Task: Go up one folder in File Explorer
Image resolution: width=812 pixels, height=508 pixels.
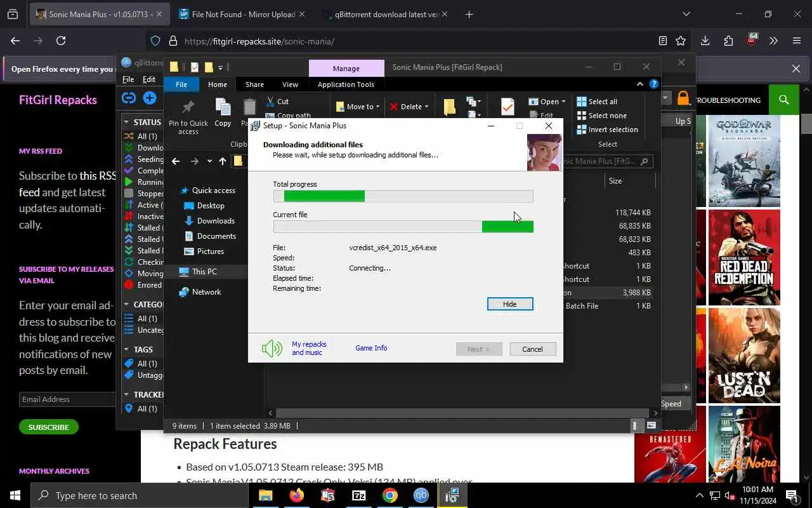Action: [x=222, y=161]
